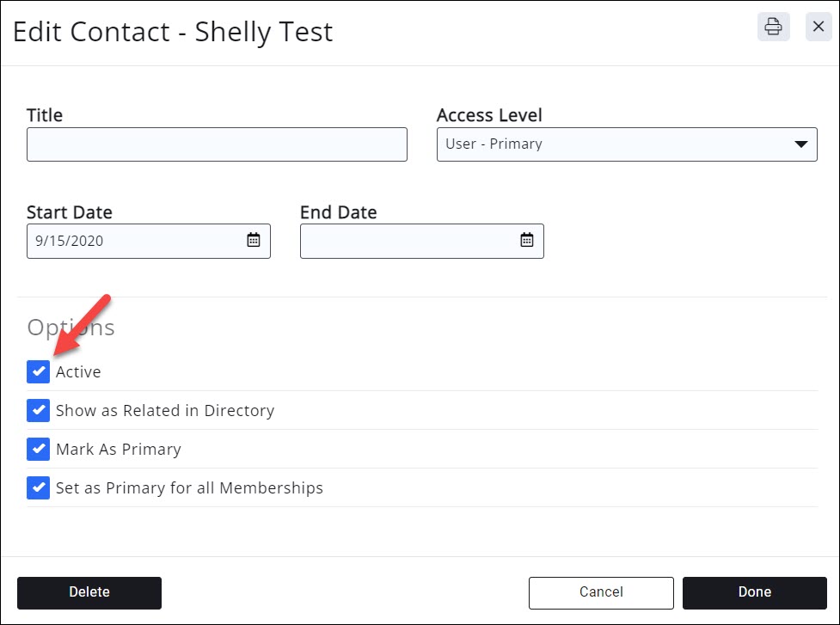Image resolution: width=840 pixels, height=625 pixels.
Task: Click the Active option label text
Action: pyautogui.click(x=78, y=372)
